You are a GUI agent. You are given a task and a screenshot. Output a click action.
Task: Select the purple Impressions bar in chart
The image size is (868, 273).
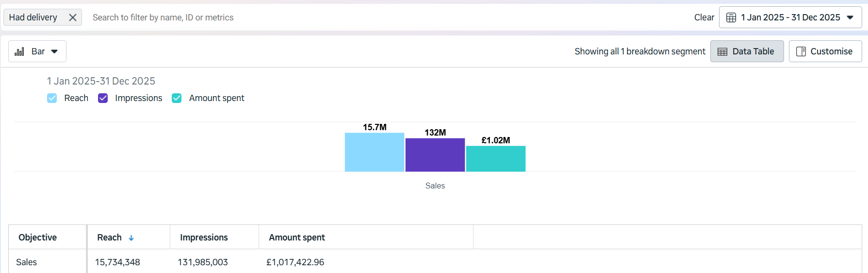tap(435, 155)
